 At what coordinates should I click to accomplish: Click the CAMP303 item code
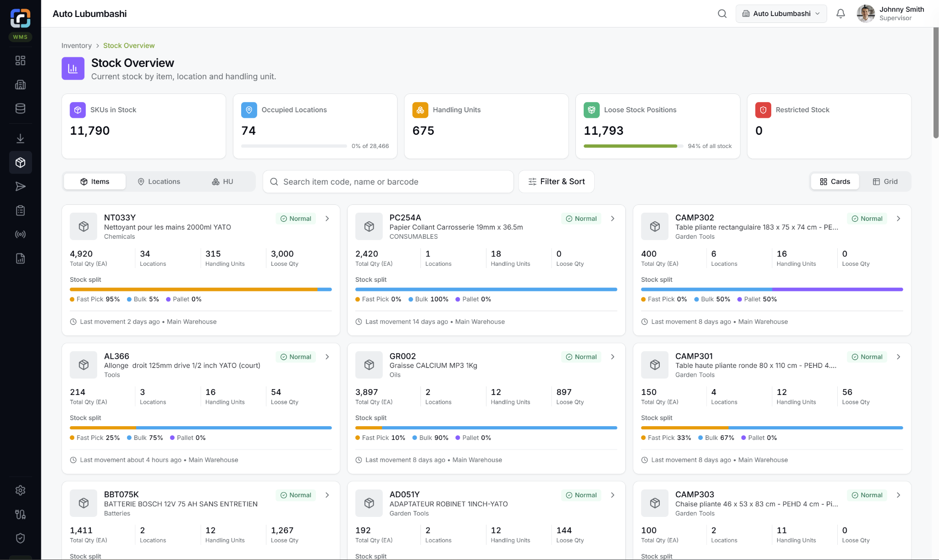[x=695, y=494]
